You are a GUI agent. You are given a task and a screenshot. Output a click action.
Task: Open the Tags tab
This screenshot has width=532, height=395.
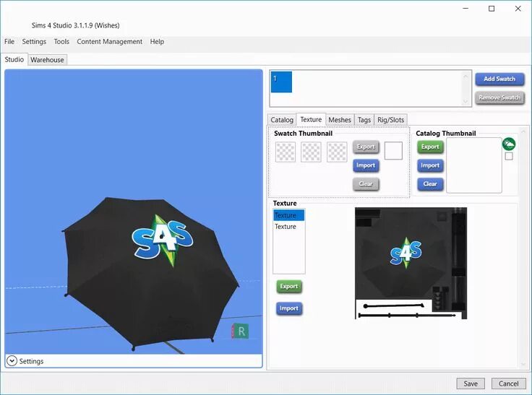click(x=364, y=120)
